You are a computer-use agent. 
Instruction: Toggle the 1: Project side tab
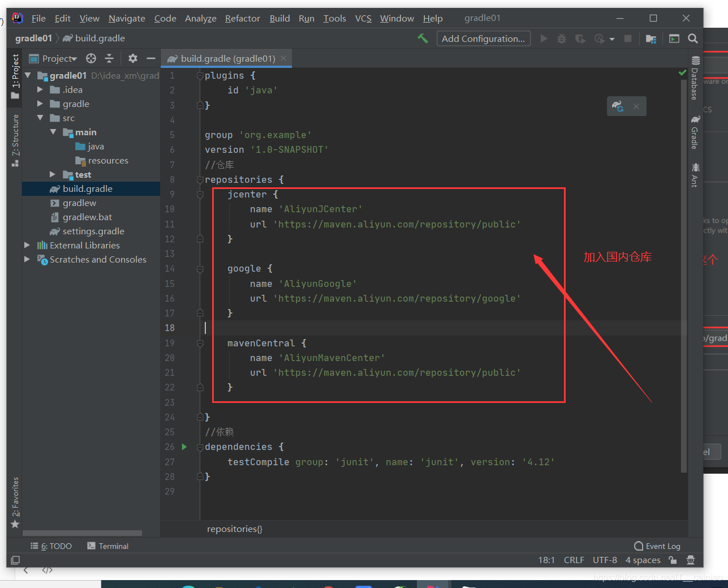tap(15, 76)
